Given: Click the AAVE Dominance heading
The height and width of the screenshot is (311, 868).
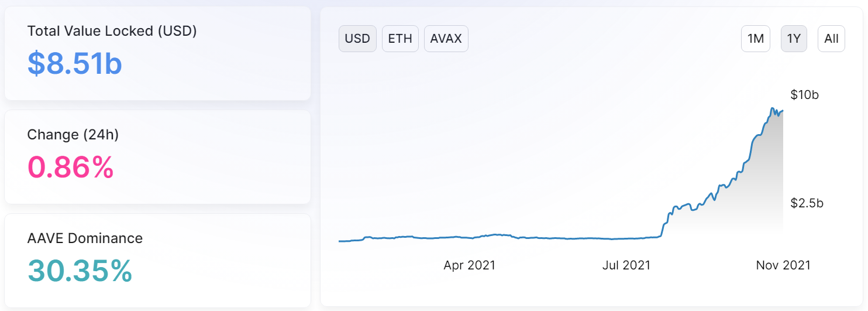Looking at the screenshot, I should pos(85,238).
